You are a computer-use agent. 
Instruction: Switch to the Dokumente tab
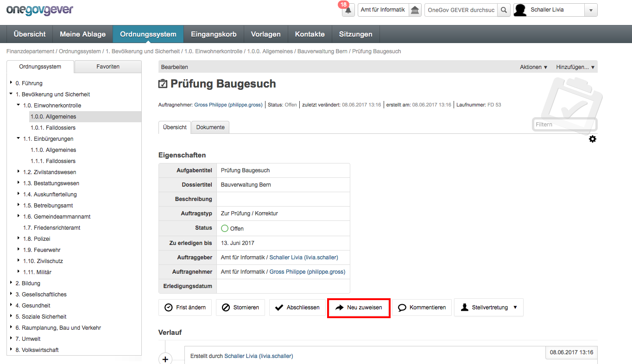210,127
